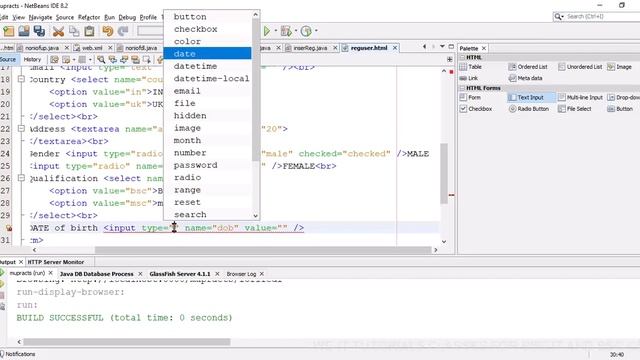Choose 'password' from autocomplete list
The width and height of the screenshot is (640, 360).
coord(208,165)
